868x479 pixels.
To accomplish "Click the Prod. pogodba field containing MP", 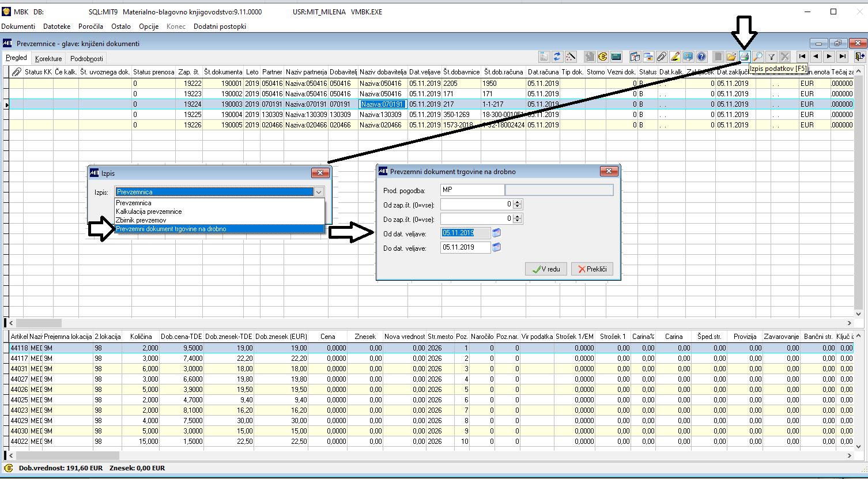I will click(472, 190).
